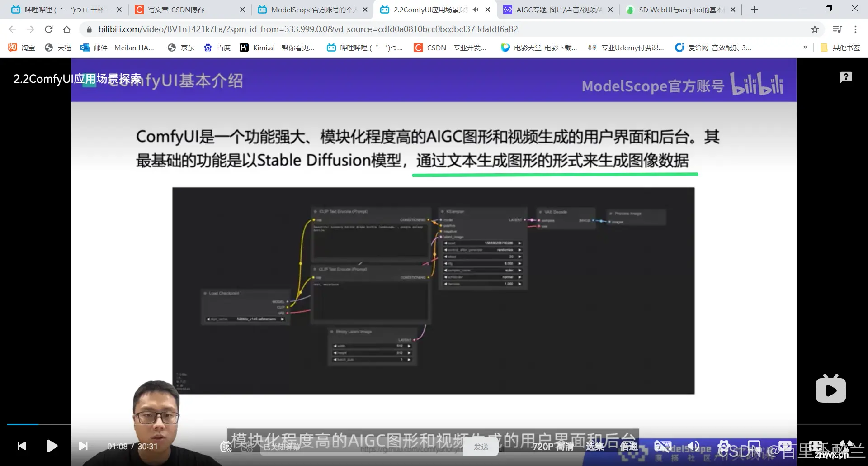Open the 电影天堂 bookmark
868x466 pixels.
click(x=539, y=48)
